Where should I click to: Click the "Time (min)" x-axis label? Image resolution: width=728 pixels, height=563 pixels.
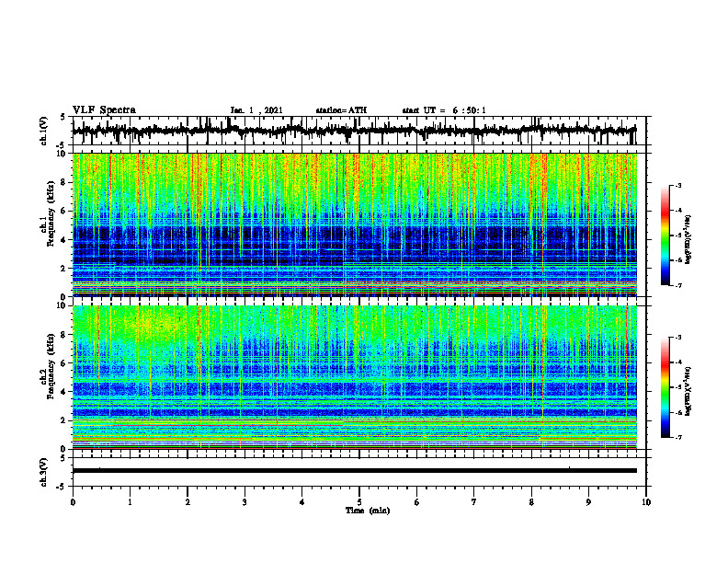coord(368,511)
